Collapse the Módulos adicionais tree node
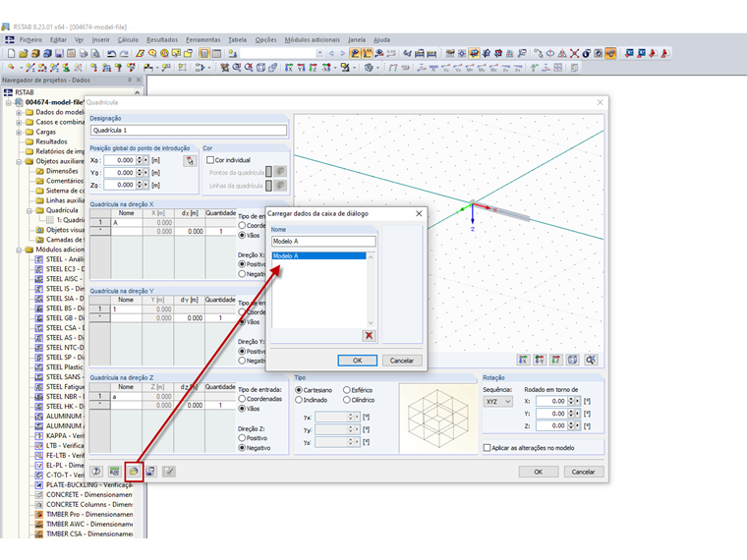This screenshot has width=747, height=560. 19,250
